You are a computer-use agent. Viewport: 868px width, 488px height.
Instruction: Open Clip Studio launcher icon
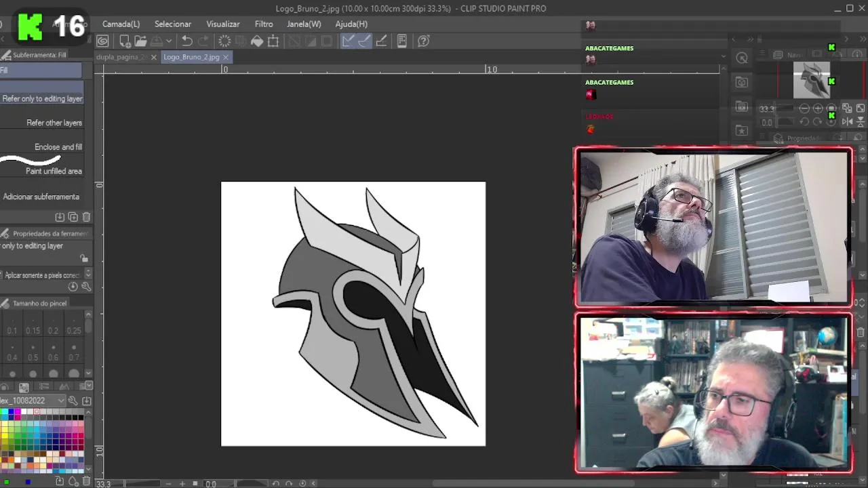pyautogui.click(x=102, y=41)
